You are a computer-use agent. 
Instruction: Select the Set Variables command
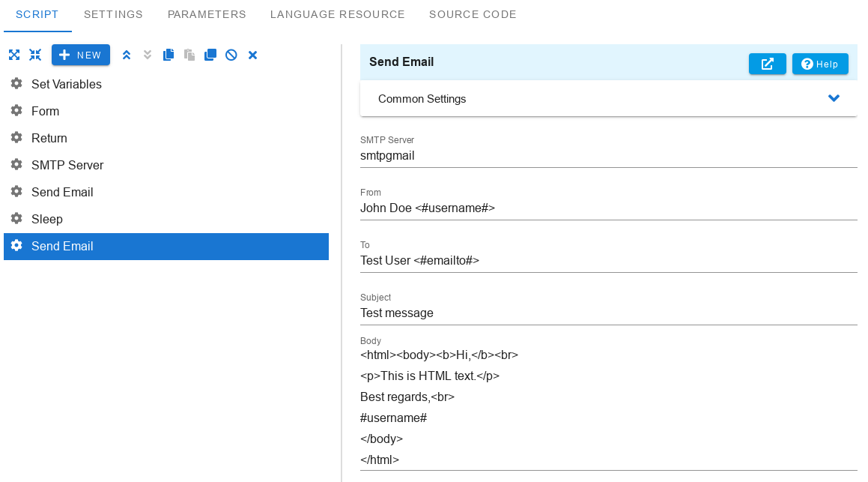coord(166,84)
